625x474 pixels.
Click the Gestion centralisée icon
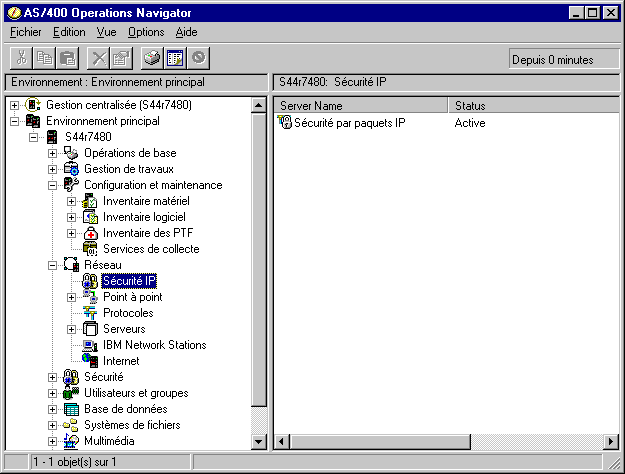33,105
